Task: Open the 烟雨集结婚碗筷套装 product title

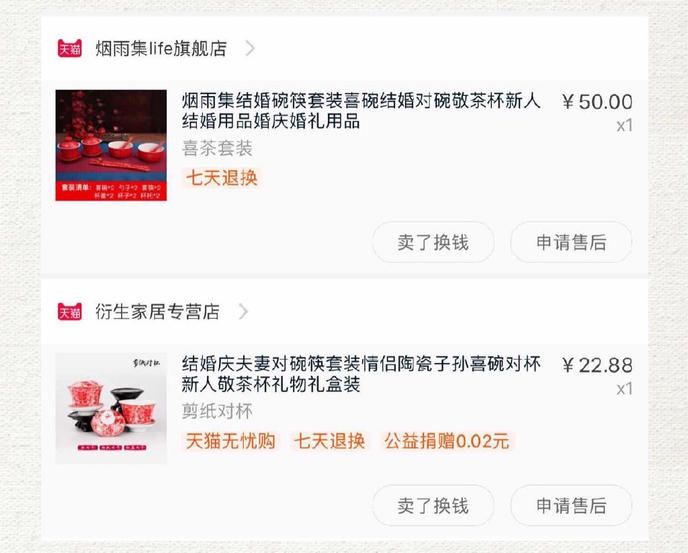Action: coord(361,111)
